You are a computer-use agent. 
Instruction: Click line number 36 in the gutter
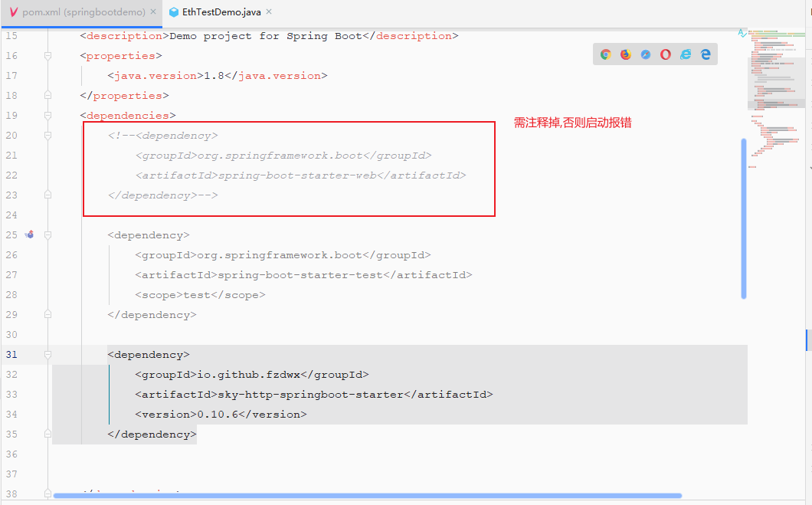click(x=11, y=454)
